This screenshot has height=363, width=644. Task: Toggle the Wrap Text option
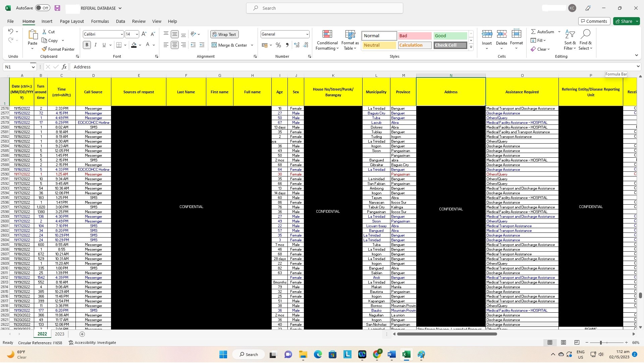(224, 35)
